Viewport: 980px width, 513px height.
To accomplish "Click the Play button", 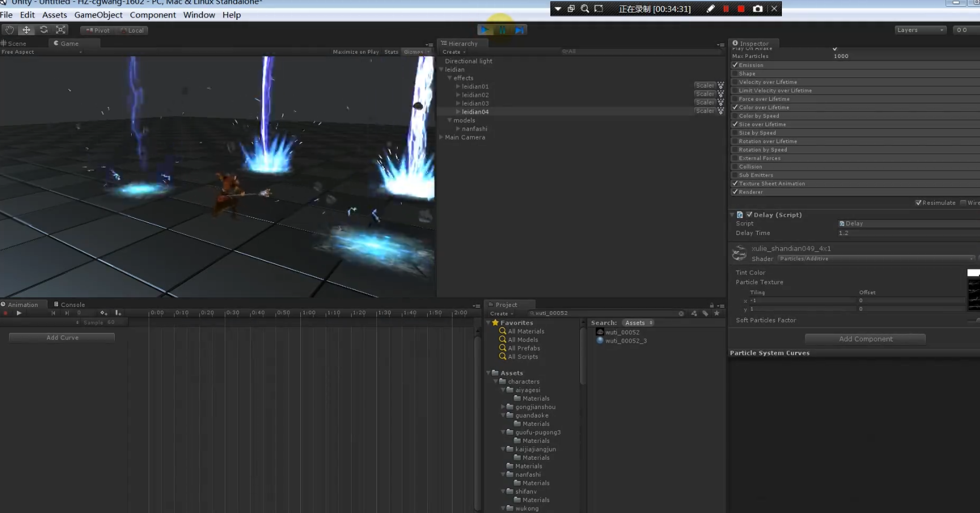I will (x=485, y=30).
